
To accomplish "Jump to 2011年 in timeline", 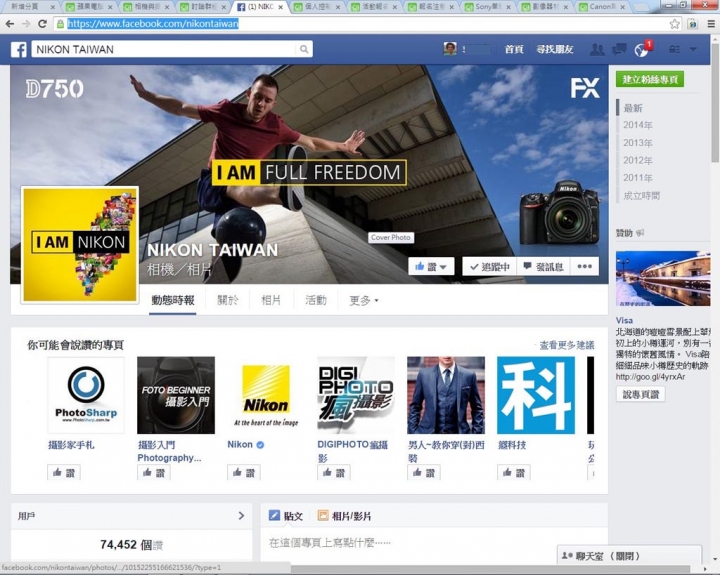I will [638, 178].
